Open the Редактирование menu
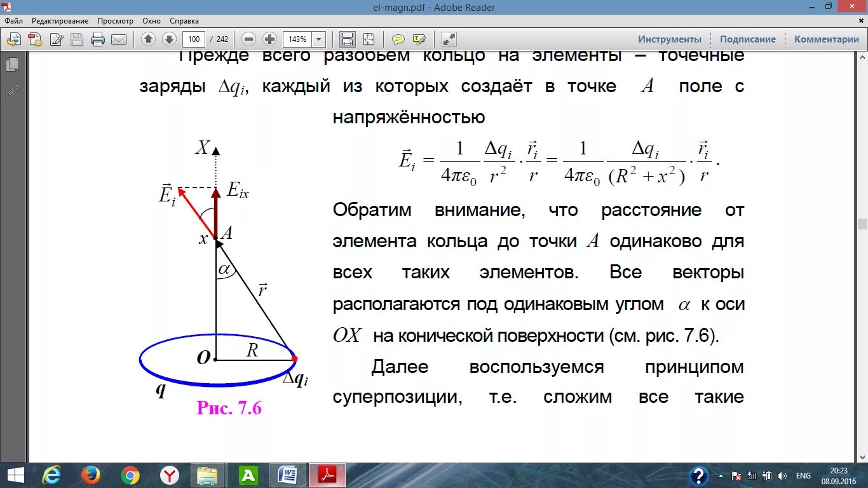The height and width of the screenshot is (488, 868). point(60,21)
